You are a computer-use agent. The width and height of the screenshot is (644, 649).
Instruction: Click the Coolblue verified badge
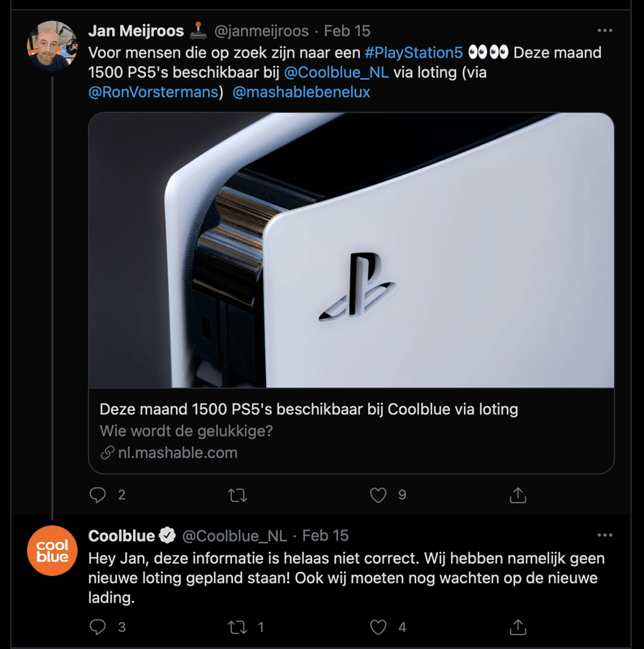point(167,535)
